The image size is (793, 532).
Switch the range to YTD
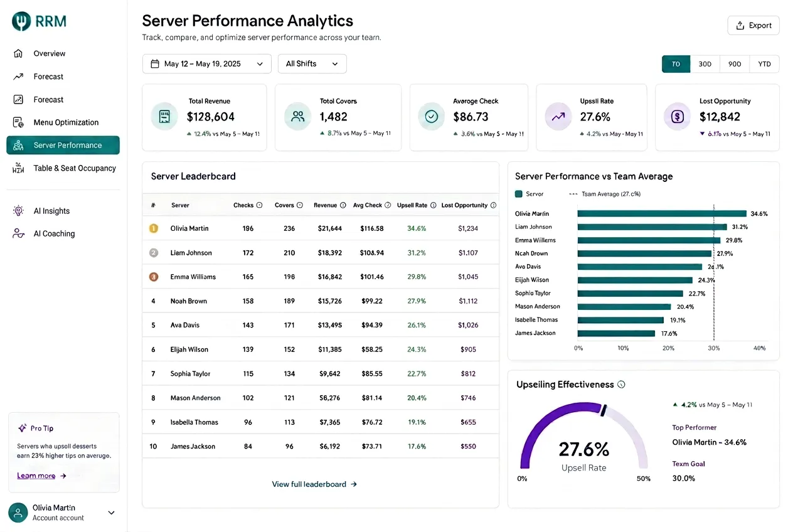pyautogui.click(x=764, y=64)
